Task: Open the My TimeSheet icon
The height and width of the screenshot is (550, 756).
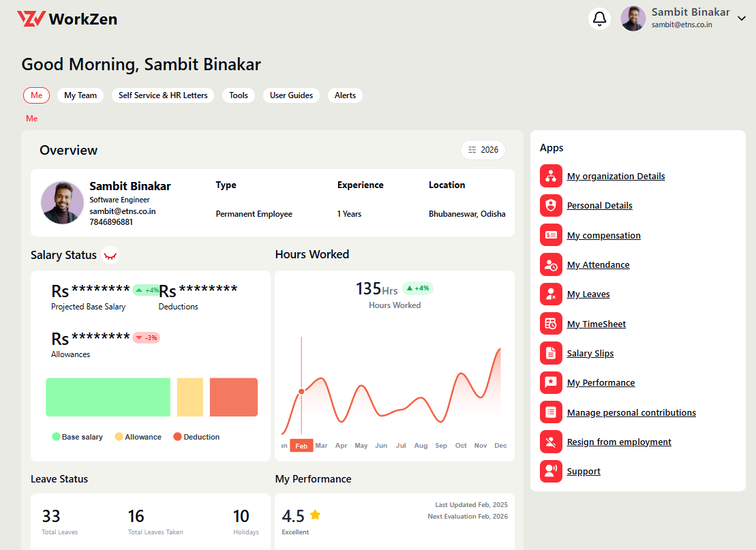Action: [x=551, y=324]
